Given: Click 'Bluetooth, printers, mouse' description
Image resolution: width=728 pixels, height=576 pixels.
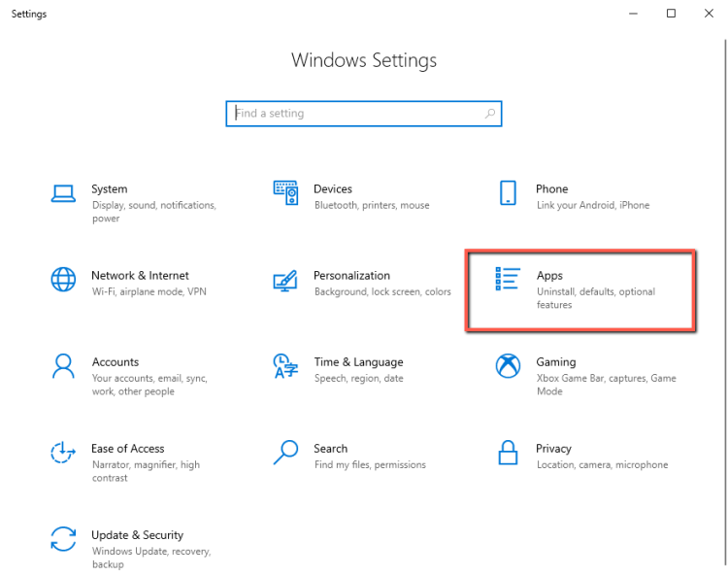Looking at the screenshot, I should [372, 205].
